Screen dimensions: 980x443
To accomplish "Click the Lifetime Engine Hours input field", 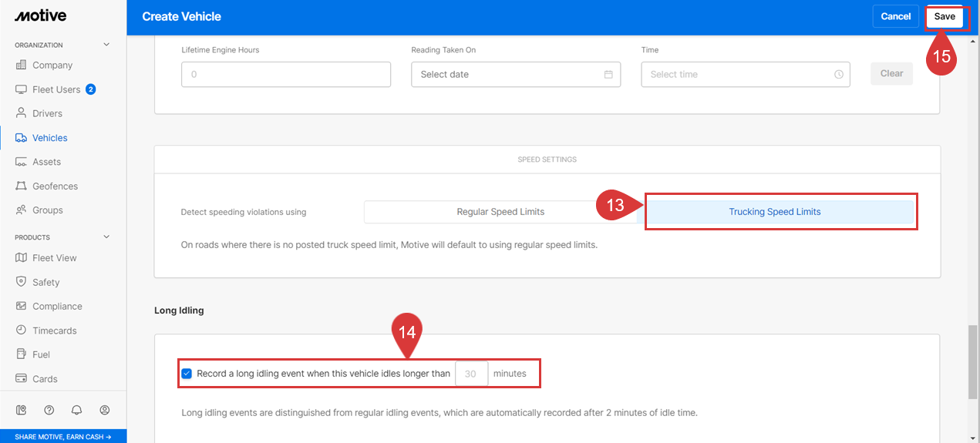I will [x=286, y=75].
